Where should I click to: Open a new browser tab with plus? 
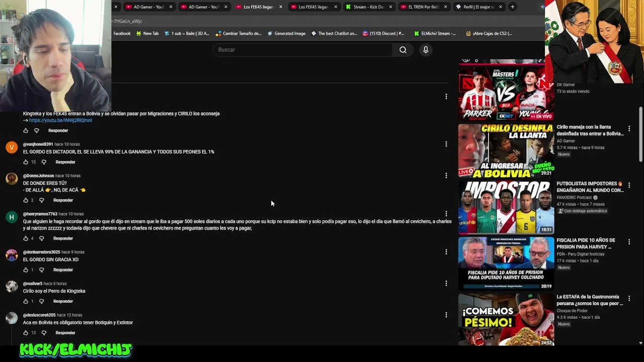tap(512, 7)
